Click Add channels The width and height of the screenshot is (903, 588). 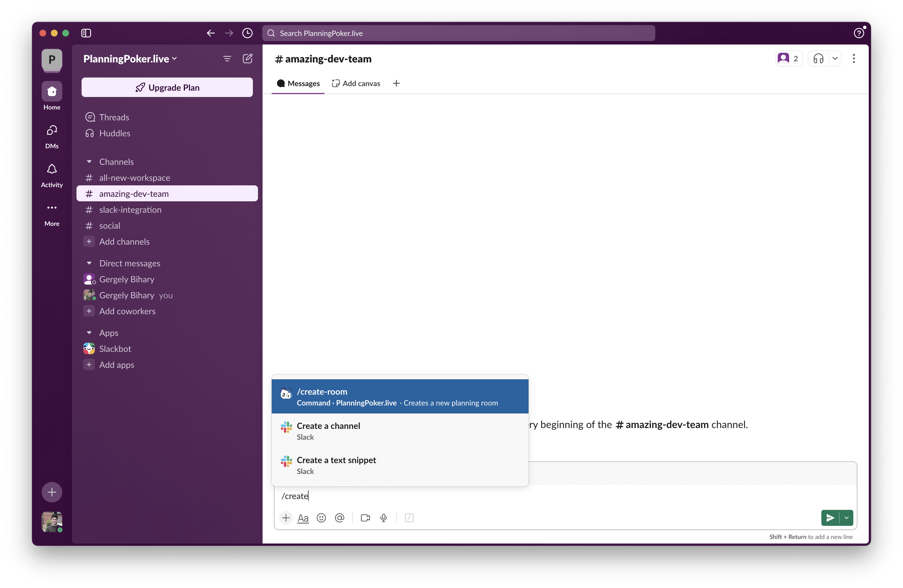click(167, 242)
